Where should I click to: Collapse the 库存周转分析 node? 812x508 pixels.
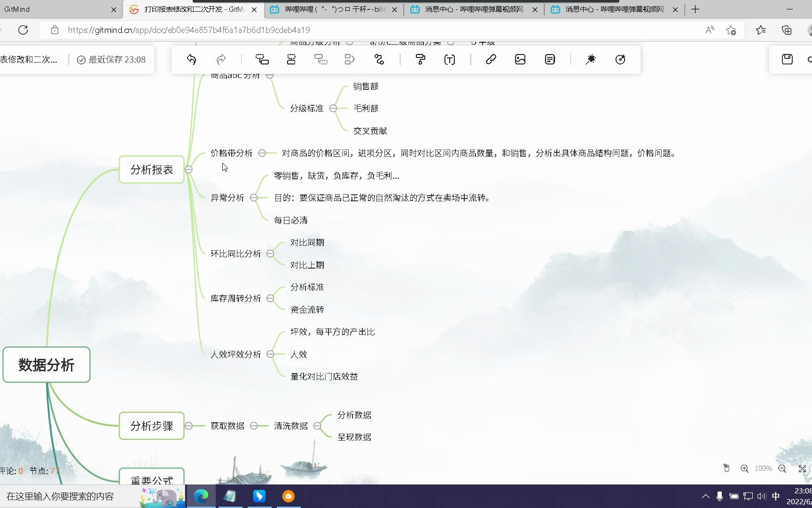(x=270, y=298)
